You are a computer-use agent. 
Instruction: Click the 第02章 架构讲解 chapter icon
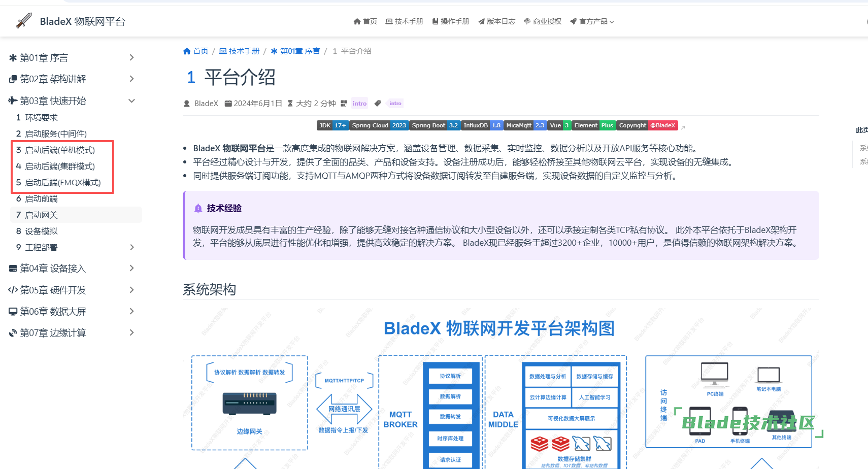click(x=13, y=79)
